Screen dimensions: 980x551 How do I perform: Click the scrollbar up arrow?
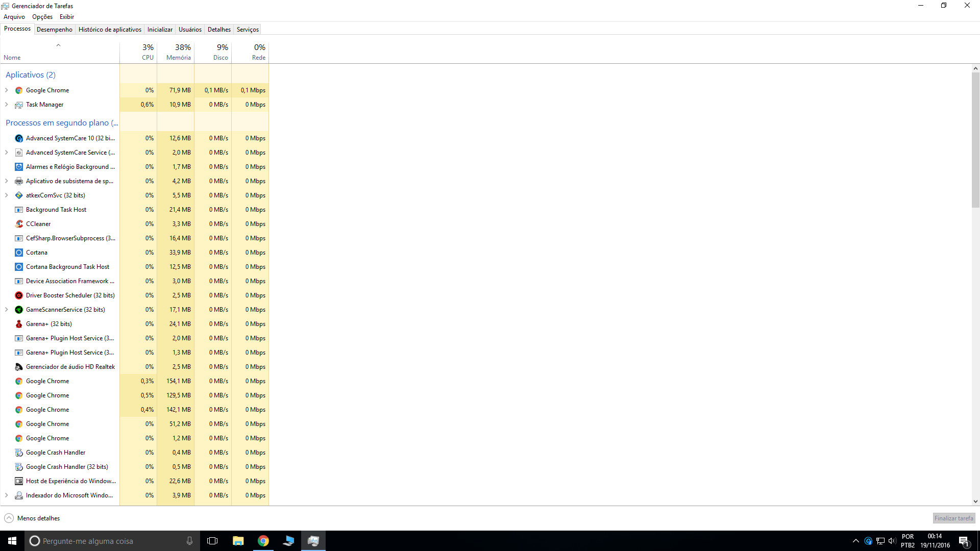[975, 68]
